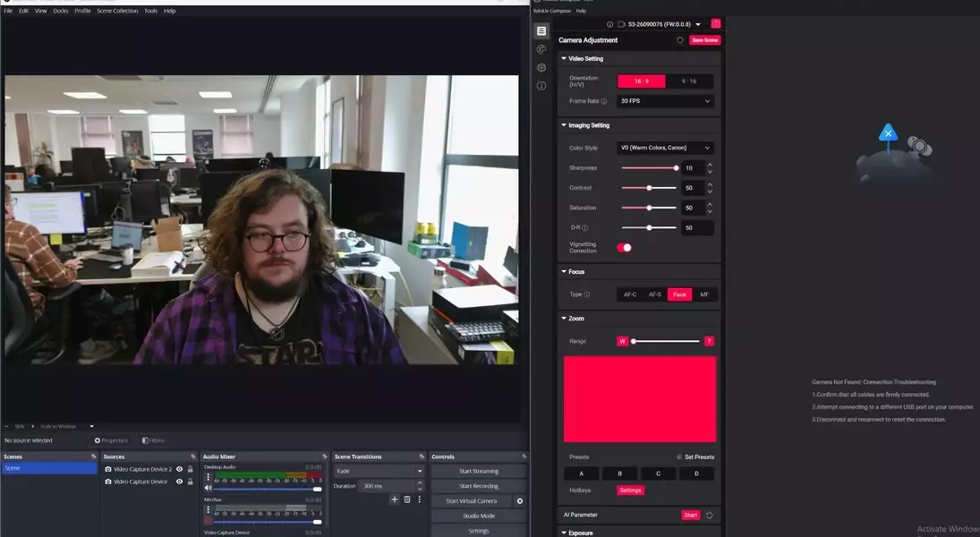Screen dimensions: 980x537
Task: Click the color palette sidebar icon
Action: point(541,49)
